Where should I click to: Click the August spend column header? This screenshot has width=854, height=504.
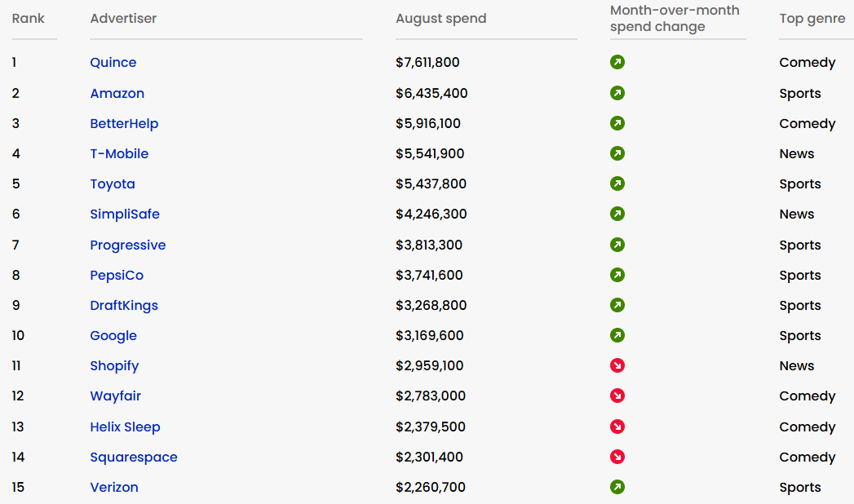tap(441, 19)
